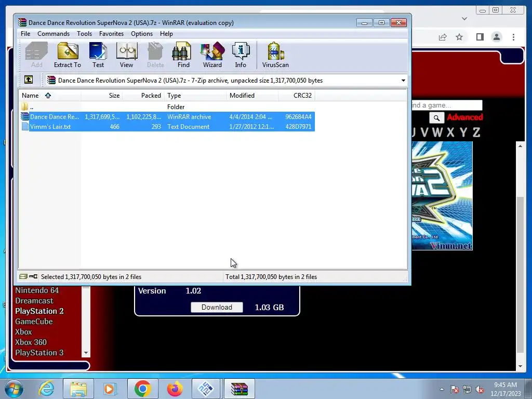This screenshot has width=532, height=399.
Task: Expand the browser tab search chevron
Action: 464,19
